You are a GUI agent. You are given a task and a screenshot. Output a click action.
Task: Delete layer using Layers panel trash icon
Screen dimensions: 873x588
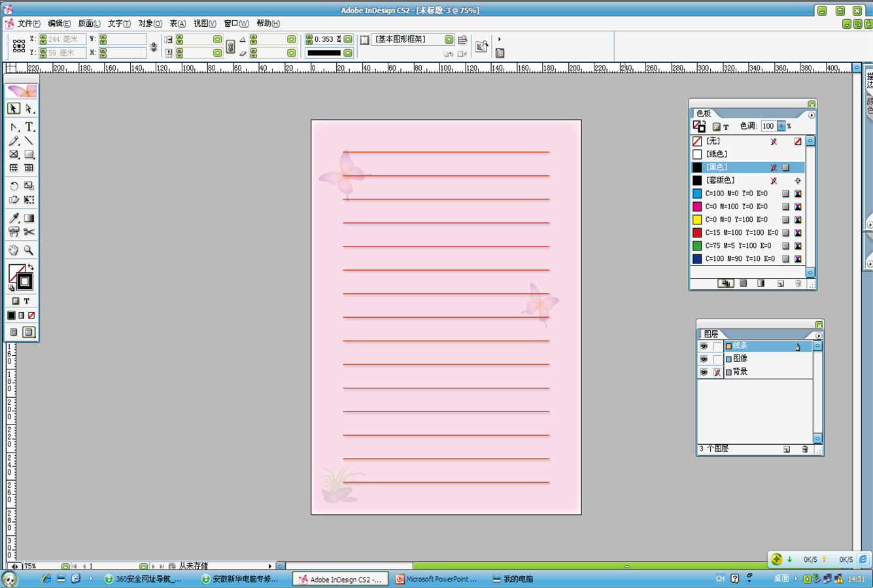pyautogui.click(x=805, y=449)
